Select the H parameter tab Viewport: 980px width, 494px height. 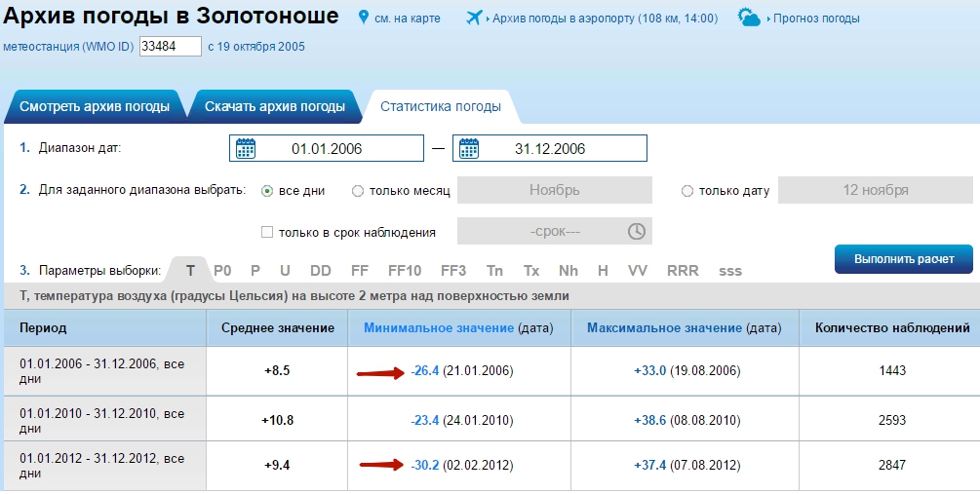point(603,271)
